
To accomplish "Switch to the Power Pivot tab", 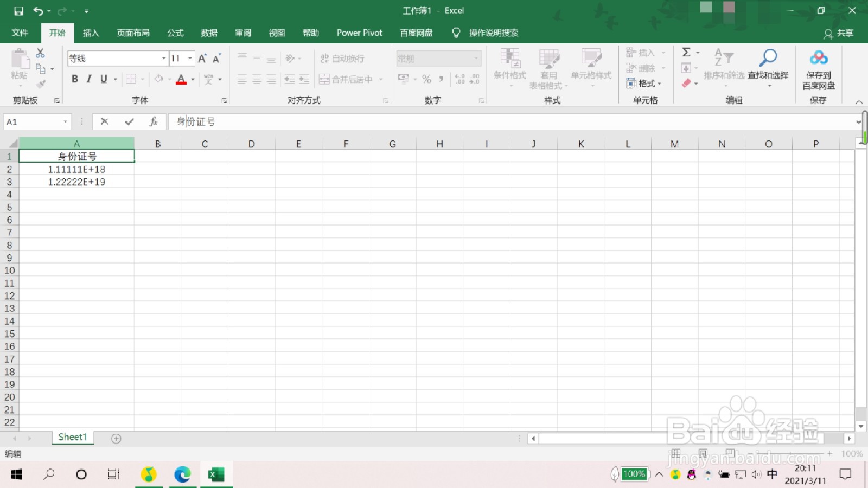I will (360, 33).
